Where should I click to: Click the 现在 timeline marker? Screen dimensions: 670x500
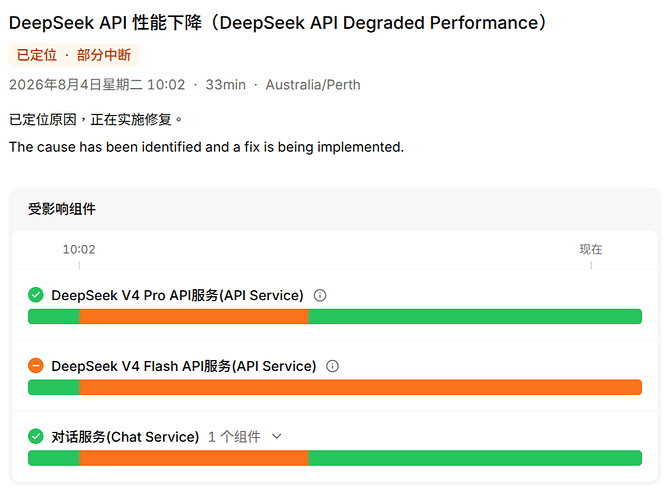click(591, 250)
